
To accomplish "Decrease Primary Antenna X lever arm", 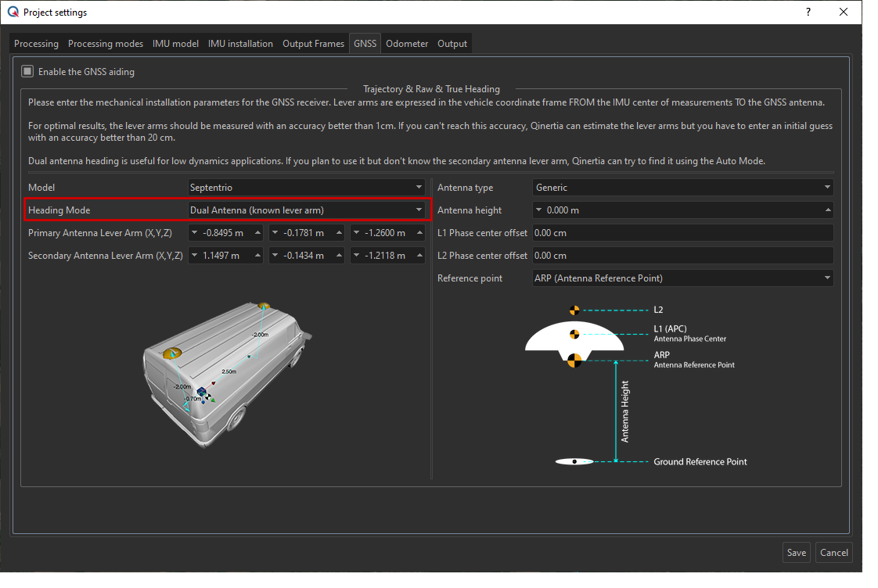I will pos(194,233).
